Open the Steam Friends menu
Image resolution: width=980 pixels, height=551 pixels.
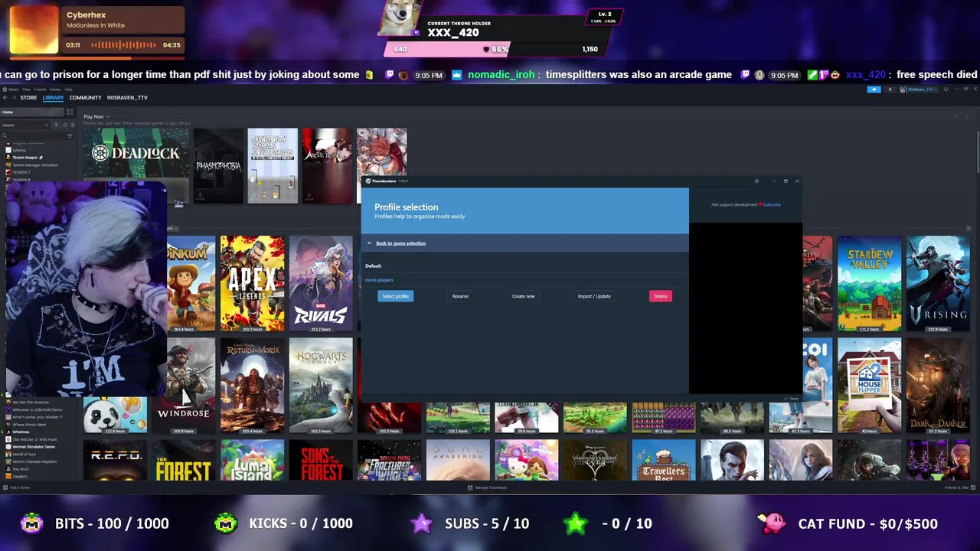(40, 90)
